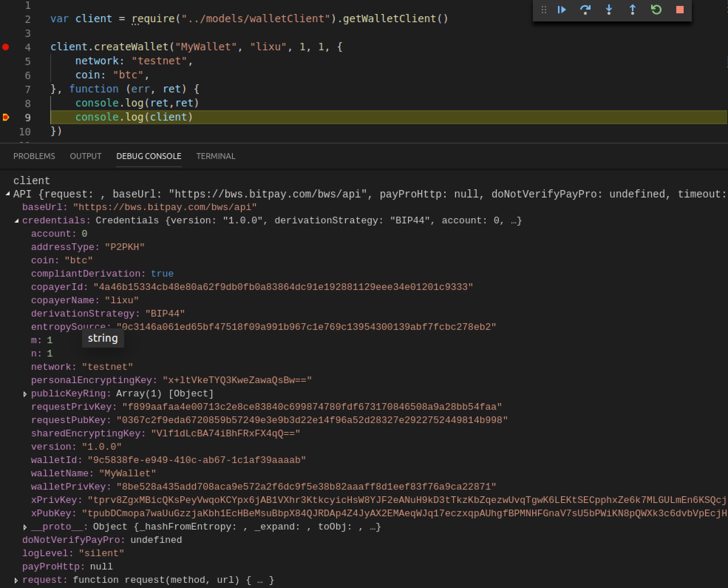Screen dimensions: 728x588
Task: Click the entropySource hash value
Action: click(306, 327)
